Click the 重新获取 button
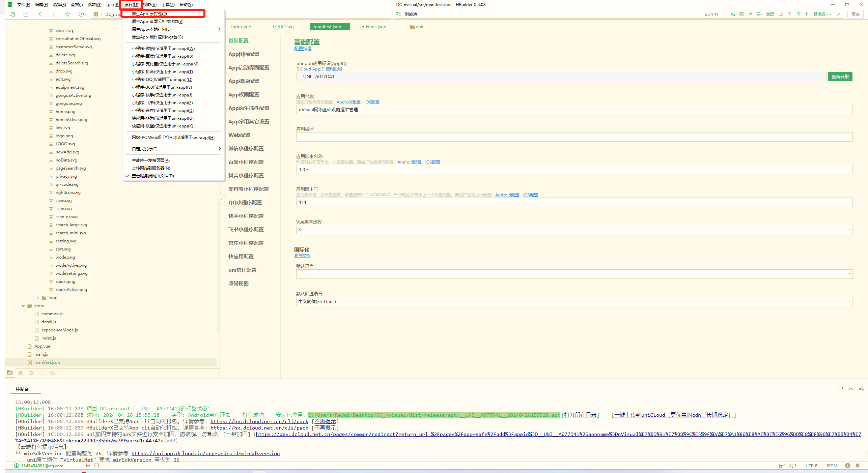 840,77
